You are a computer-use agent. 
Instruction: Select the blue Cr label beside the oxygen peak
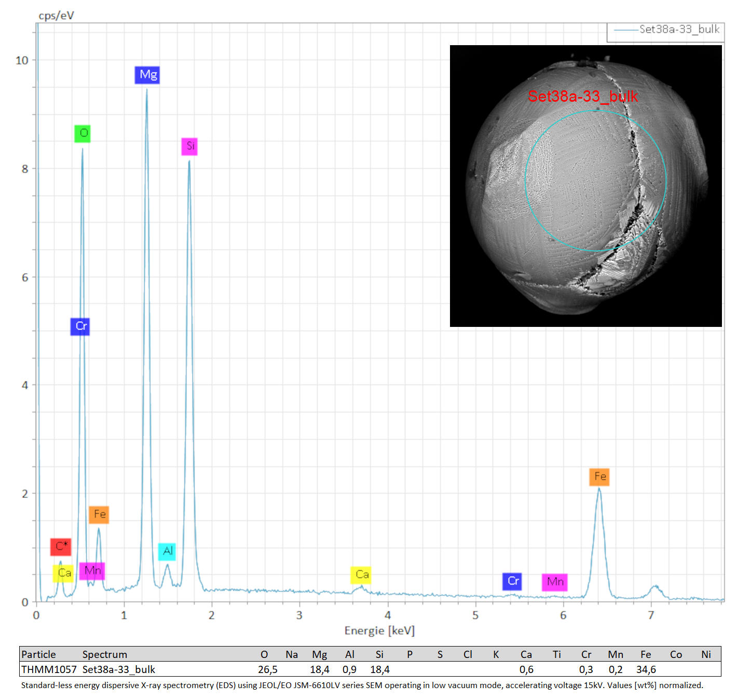[80, 326]
